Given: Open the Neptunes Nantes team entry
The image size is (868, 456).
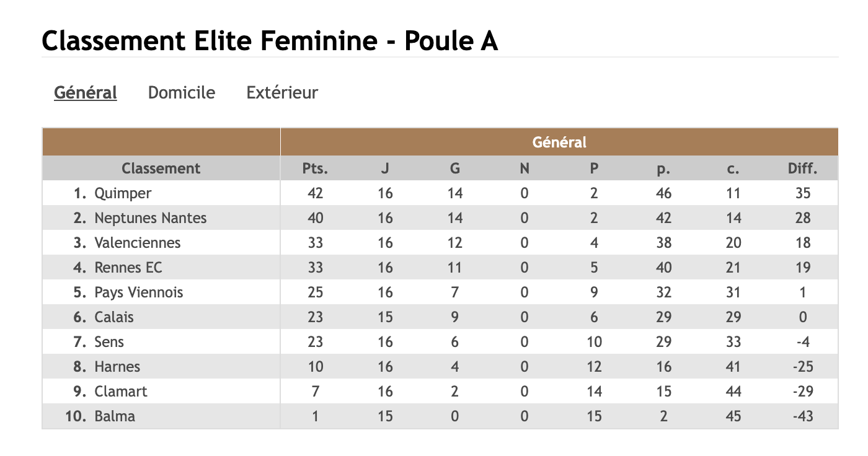Looking at the screenshot, I should pyautogui.click(x=150, y=218).
